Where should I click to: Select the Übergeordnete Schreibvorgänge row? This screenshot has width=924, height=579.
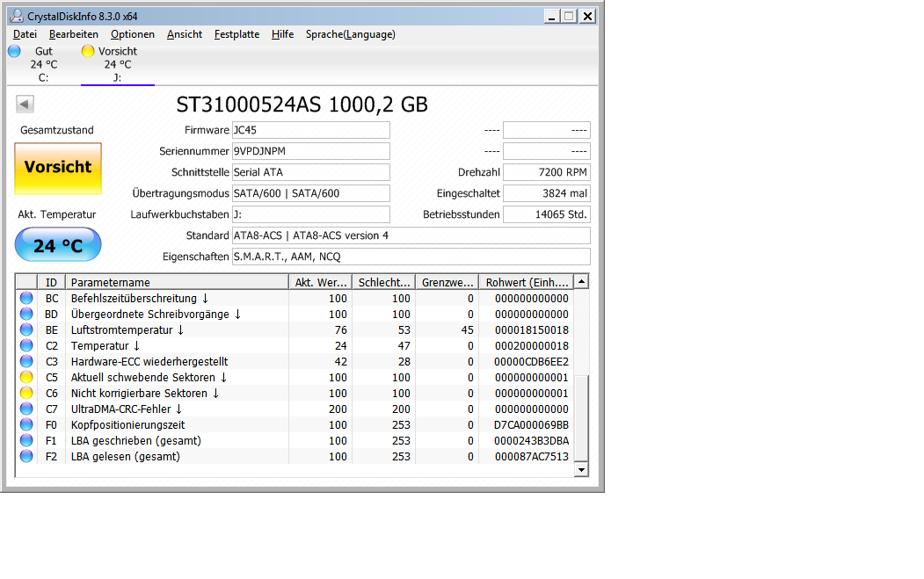[x=294, y=314]
